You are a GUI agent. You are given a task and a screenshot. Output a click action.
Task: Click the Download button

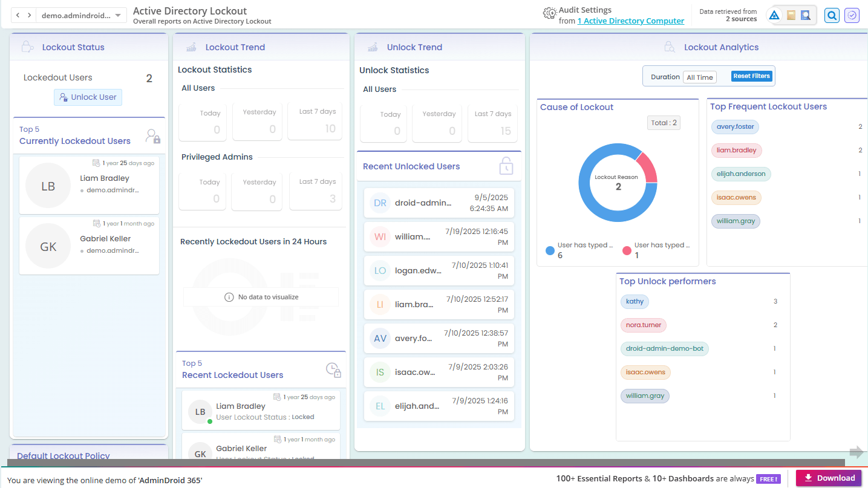click(829, 478)
